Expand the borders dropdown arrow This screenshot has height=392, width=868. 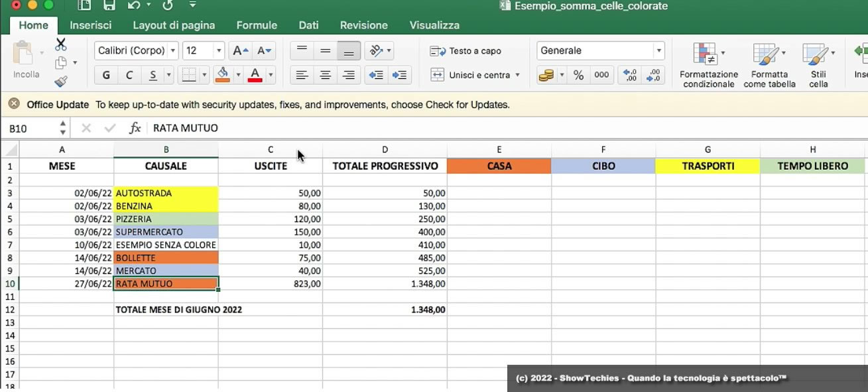point(204,75)
